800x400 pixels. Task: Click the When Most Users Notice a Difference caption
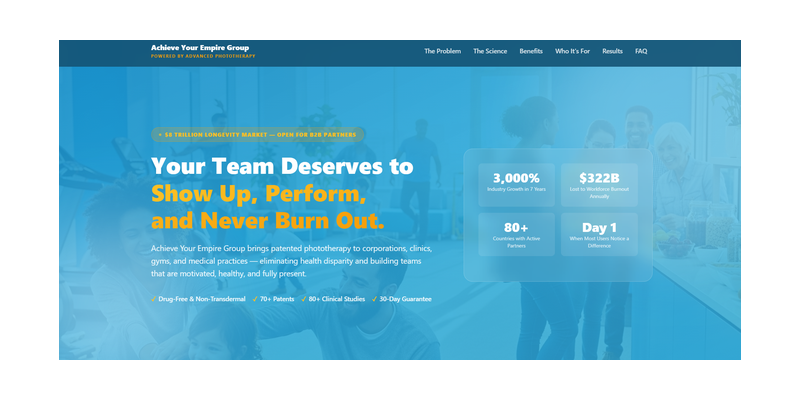[599, 242]
